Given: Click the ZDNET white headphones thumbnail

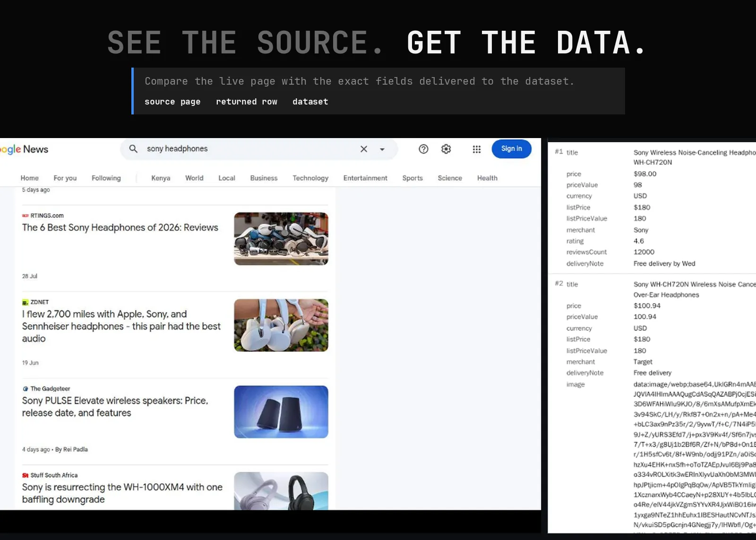Looking at the screenshot, I should (x=281, y=325).
